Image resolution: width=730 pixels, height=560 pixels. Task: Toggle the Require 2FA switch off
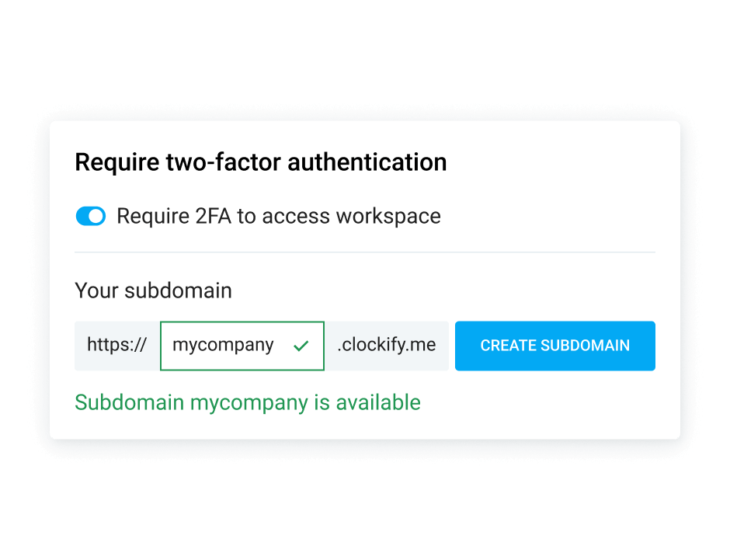point(91,217)
